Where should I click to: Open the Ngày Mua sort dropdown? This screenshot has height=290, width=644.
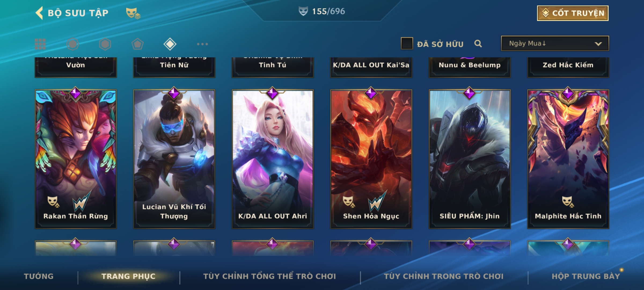point(555,44)
